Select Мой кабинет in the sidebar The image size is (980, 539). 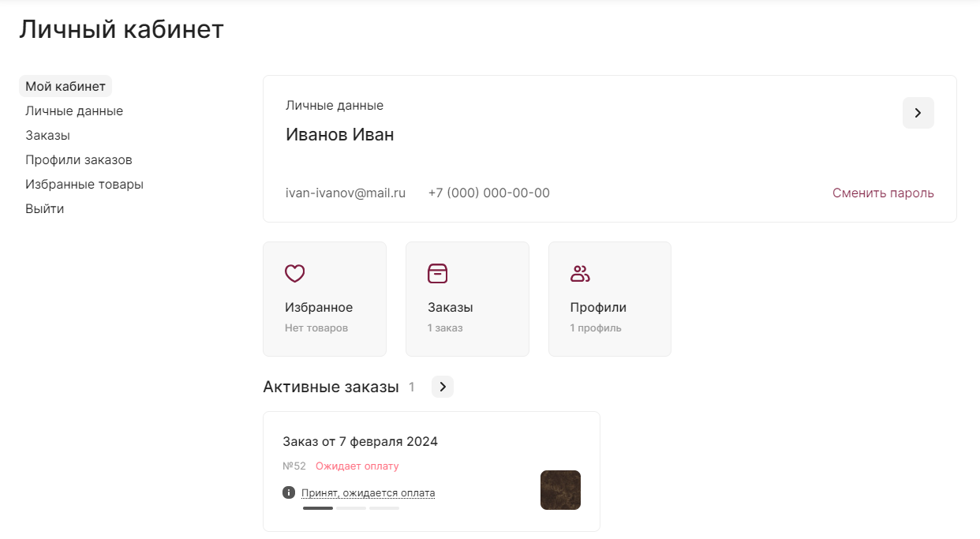click(x=65, y=86)
